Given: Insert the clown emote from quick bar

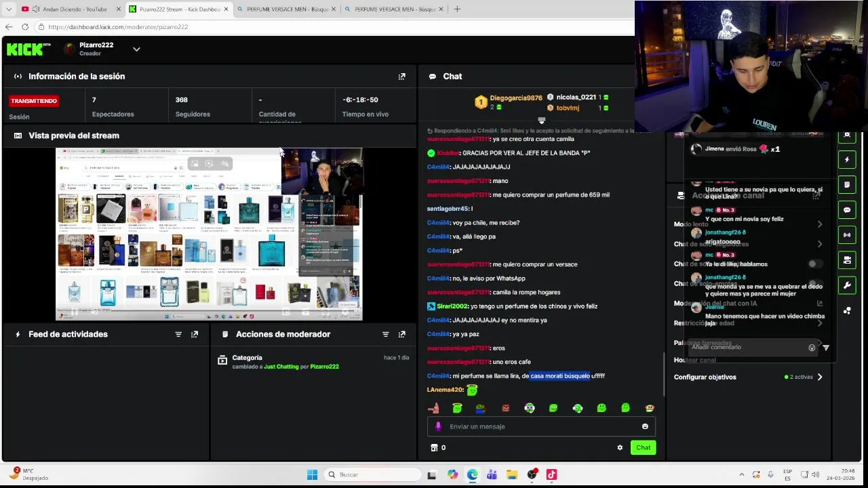Looking at the screenshot, I should click(529, 408).
